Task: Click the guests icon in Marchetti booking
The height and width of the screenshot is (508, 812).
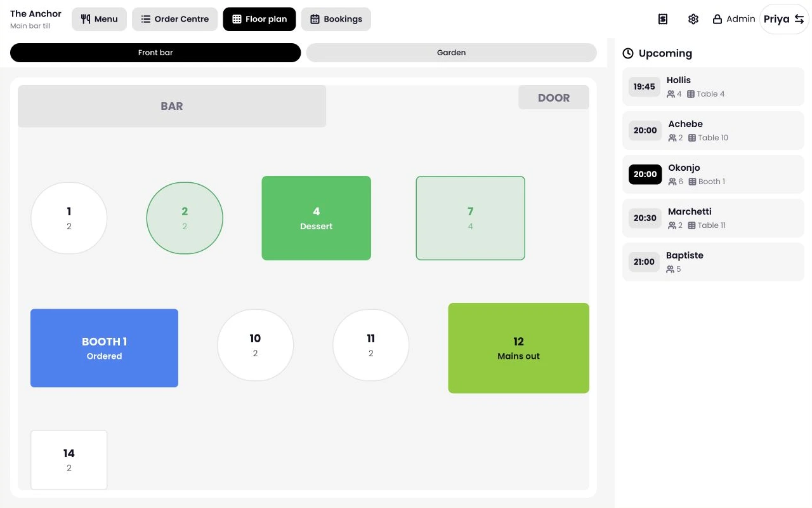Action: pyautogui.click(x=672, y=225)
